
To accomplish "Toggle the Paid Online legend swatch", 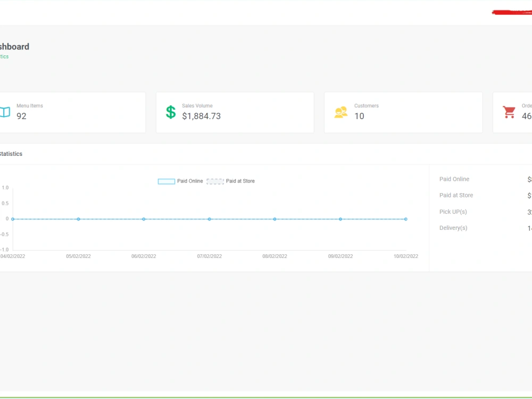I will (x=166, y=181).
